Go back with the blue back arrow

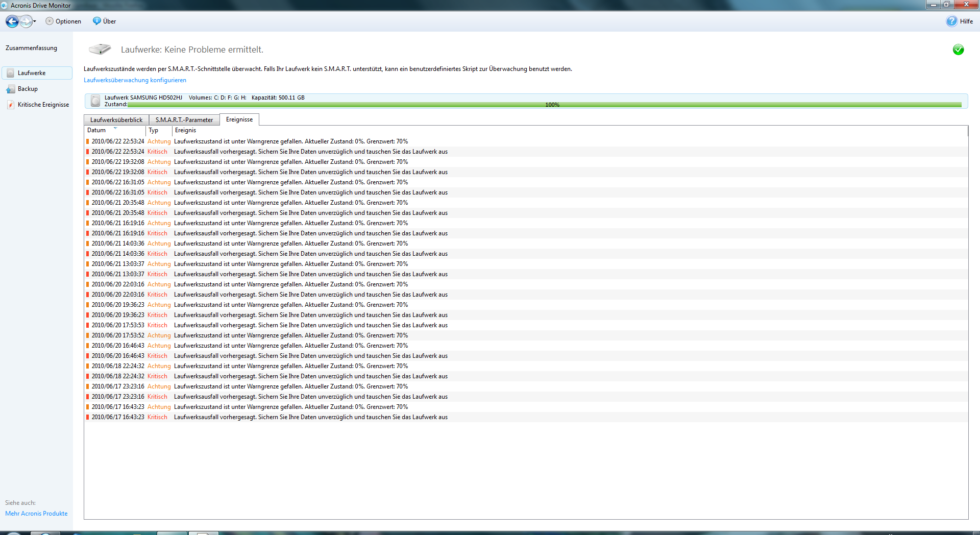pos(12,21)
